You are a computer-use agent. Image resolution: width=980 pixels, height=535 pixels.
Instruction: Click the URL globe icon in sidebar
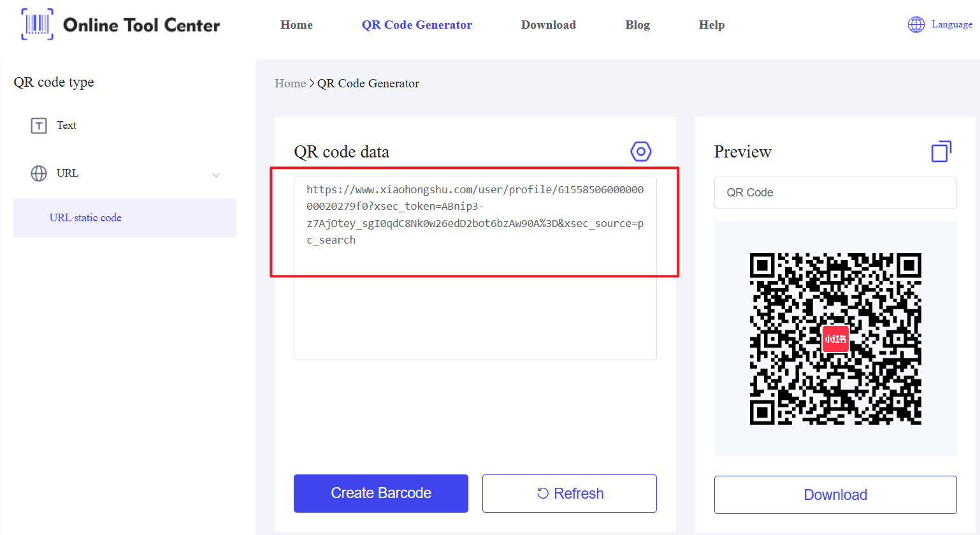39,173
